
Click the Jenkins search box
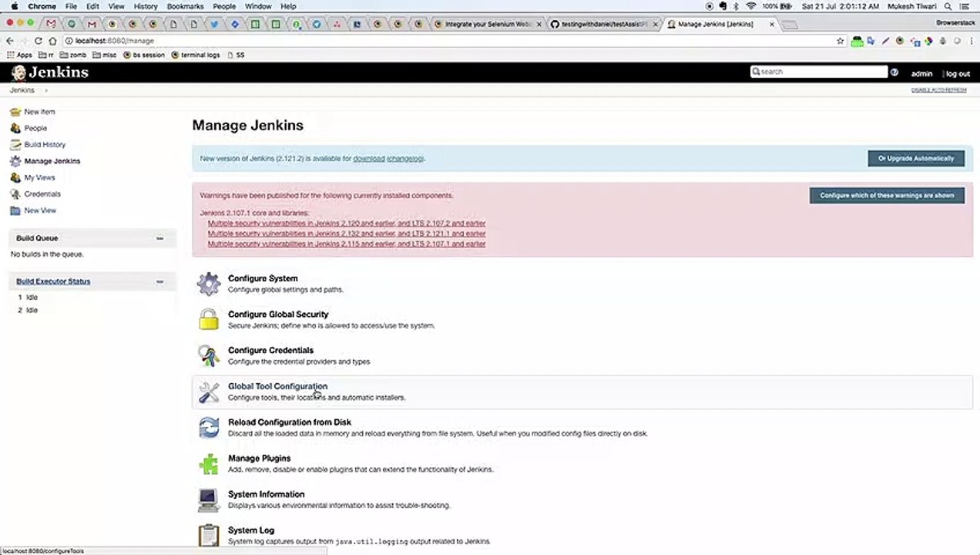[819, 72]
